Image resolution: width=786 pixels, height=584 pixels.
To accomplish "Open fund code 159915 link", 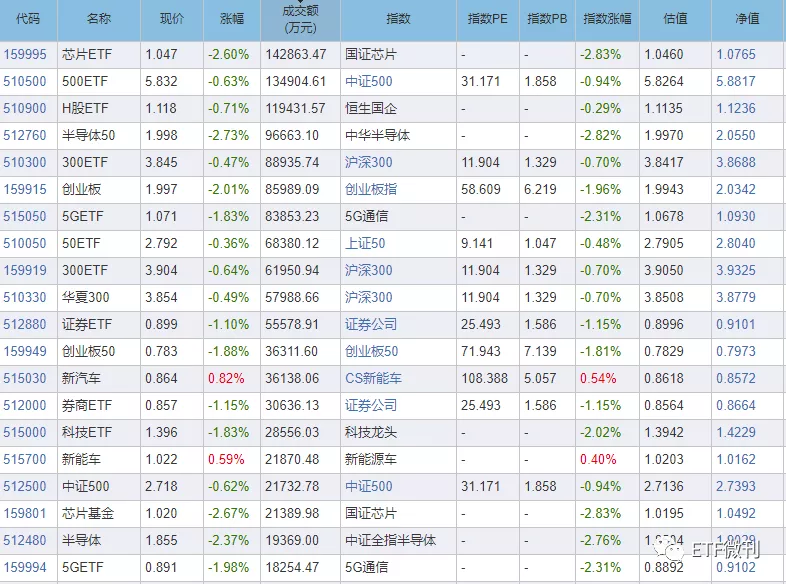I will pyautogui.click(x=25, y=189).
